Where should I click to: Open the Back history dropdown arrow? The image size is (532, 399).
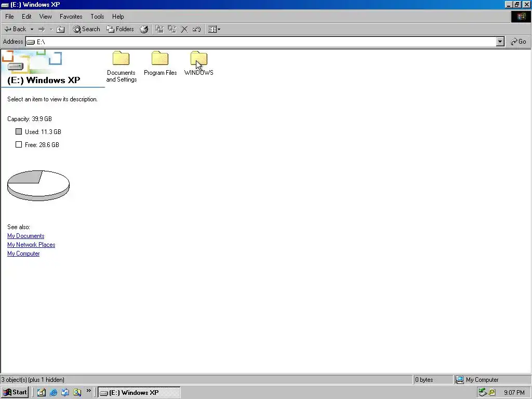point(32,29)
